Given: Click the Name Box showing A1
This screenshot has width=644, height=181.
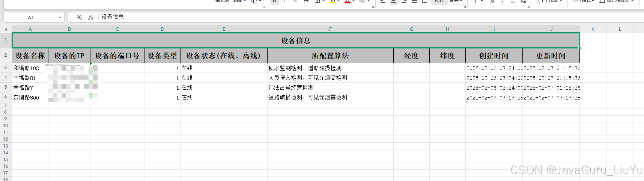Looking at the screenshot, I should (x=30, y=17).
